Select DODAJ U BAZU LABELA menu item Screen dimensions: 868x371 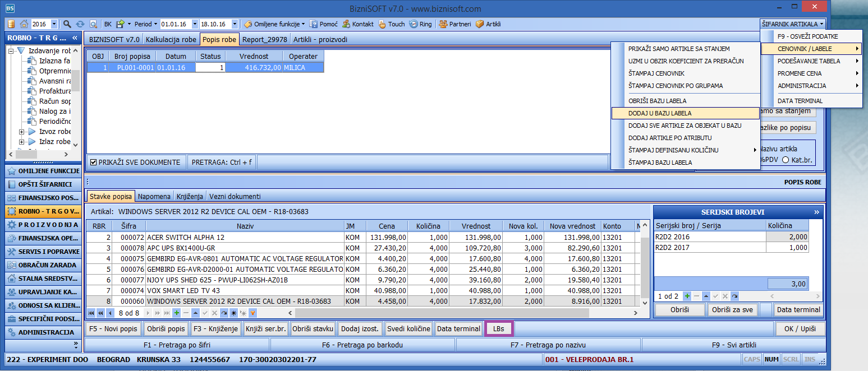[685, 113]
